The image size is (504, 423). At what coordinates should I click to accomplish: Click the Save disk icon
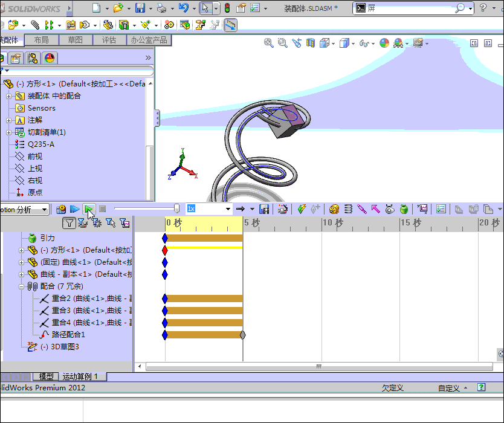tap(140, 8)
